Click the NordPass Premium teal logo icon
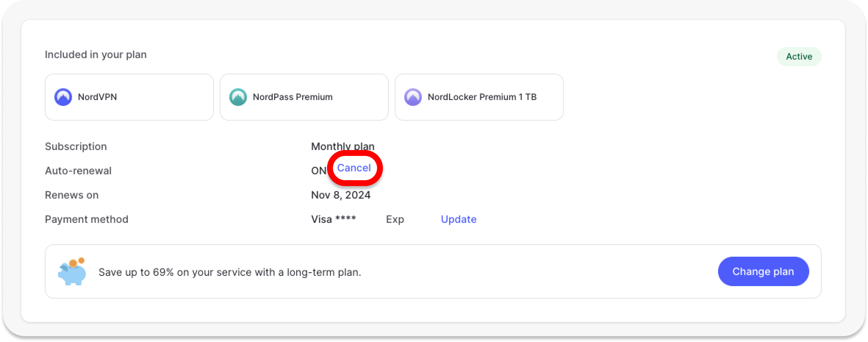 click(238, 97)
